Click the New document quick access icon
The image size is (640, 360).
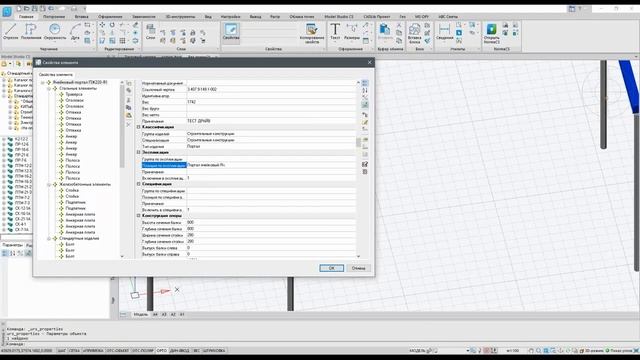(19, 8)
